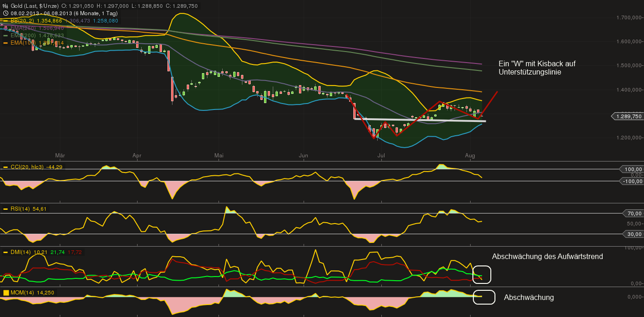Click the purple EMA(260) legend marker
The width and height of the screenshot is (644, 317).
click(6, 28)
